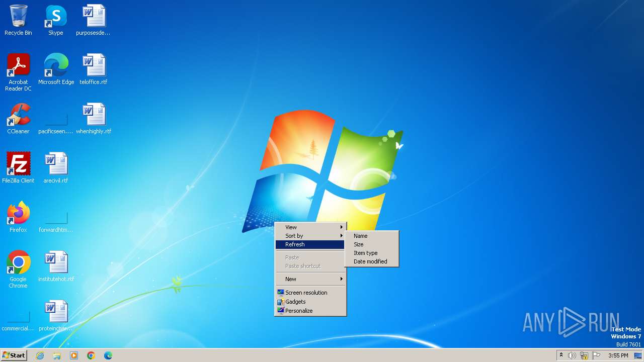
Task: Show hidden tray icons arrow
Action: coord(561,355)
